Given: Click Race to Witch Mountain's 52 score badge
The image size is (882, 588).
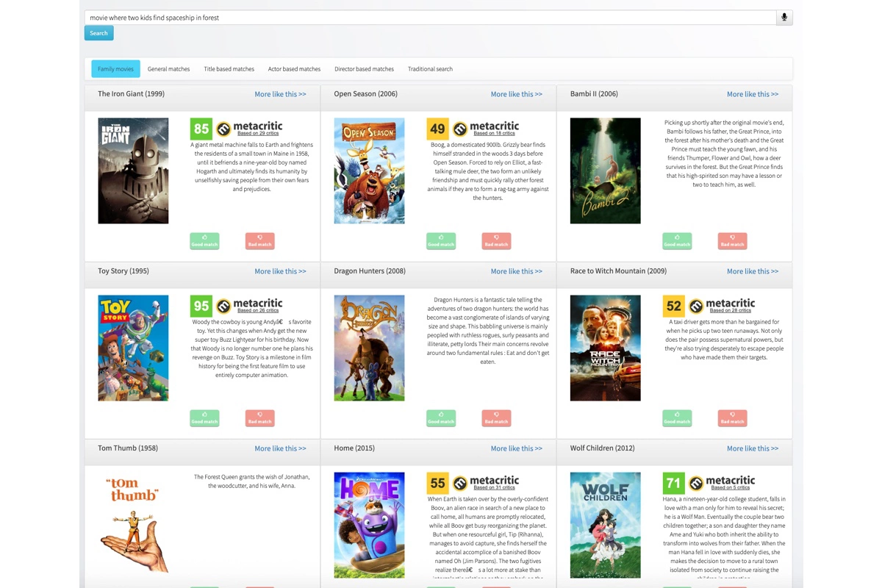Looking at the screenshot, I should (x=673, y=306).
